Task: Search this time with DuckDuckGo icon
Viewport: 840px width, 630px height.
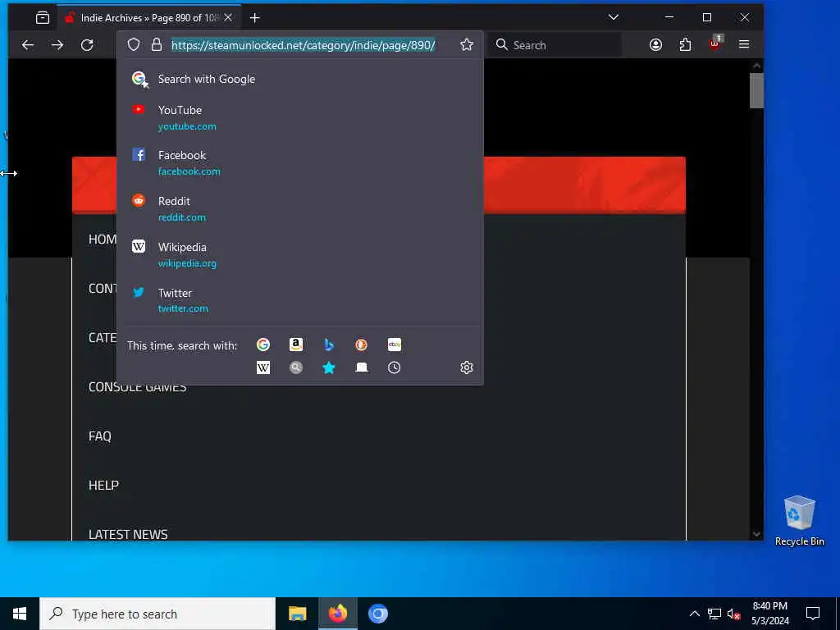Action: pos(362,345)
